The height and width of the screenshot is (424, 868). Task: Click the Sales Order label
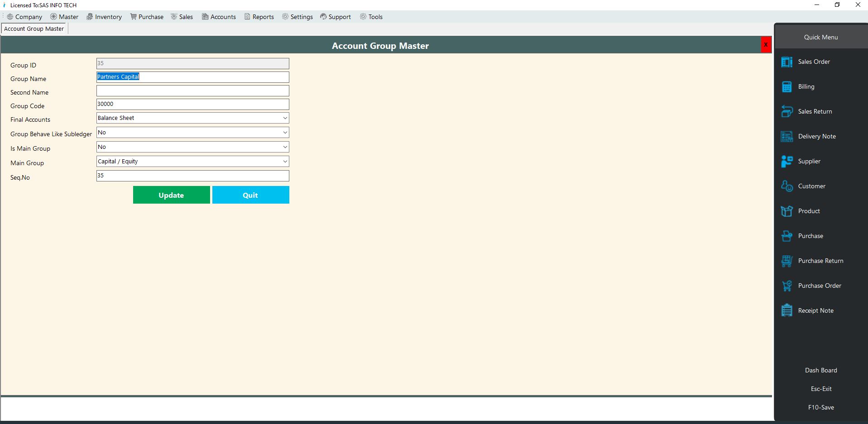pyautogui.click(x=814, y=62)
